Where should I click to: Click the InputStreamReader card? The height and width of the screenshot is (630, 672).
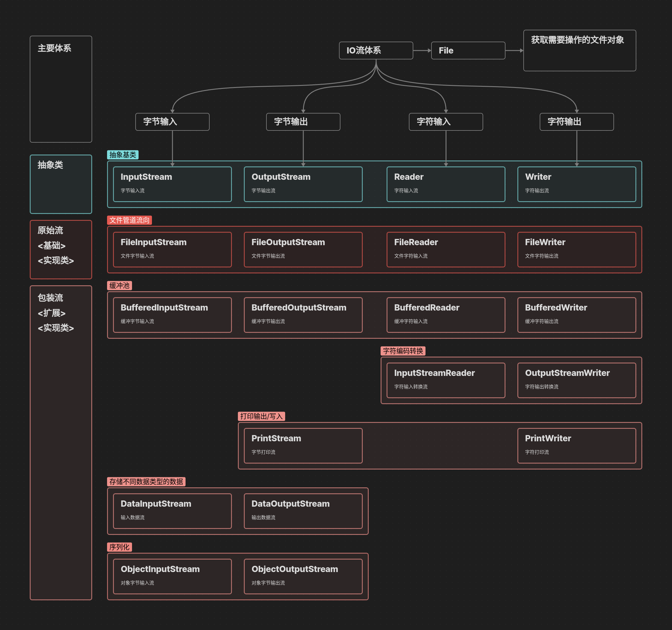(445, 380)
